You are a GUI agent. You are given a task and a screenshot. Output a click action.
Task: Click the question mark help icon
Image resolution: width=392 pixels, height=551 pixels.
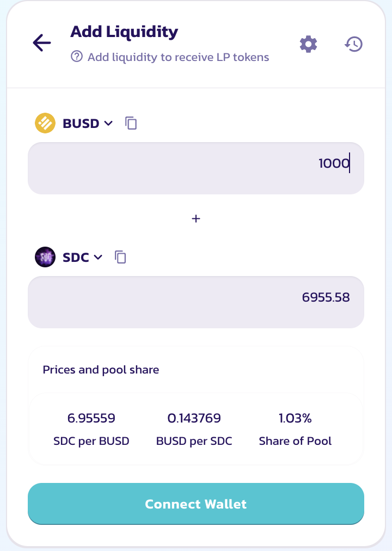(77, 57)
